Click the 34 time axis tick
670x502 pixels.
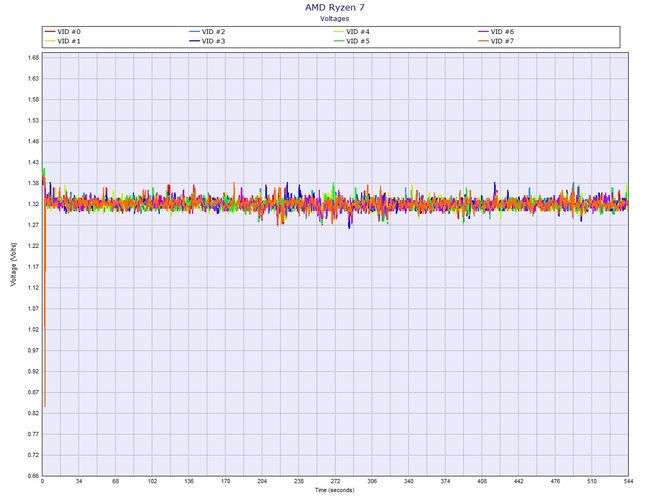(x=79, y=481)
